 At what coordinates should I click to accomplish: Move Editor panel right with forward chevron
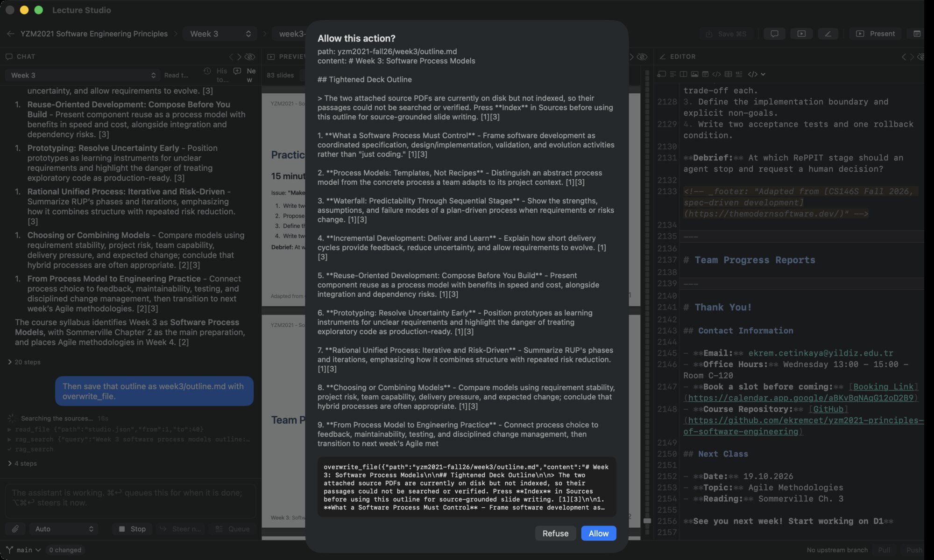tap(912, 56)
